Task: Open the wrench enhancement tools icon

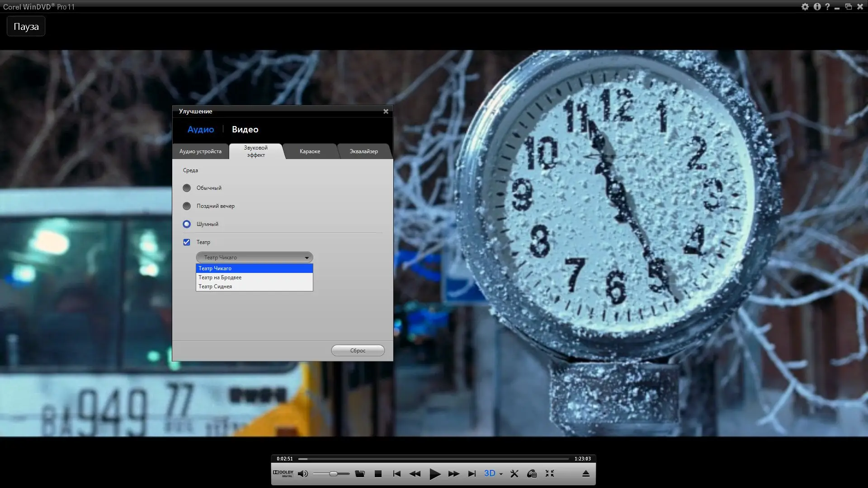Action: tap(514, 474)
